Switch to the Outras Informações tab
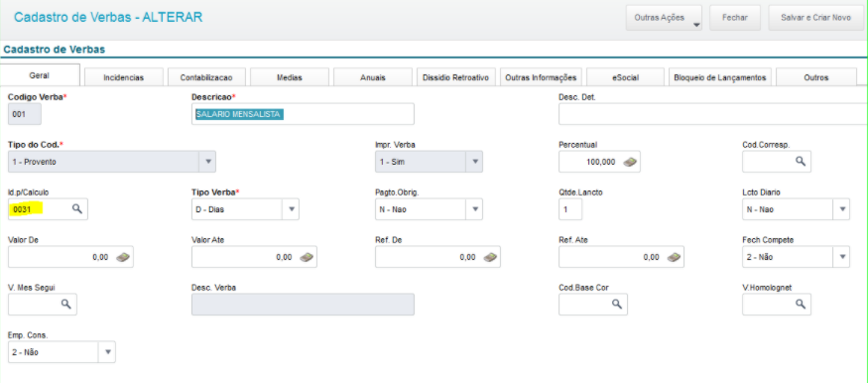The width and height of the screenshot is (868, 383). [x=541, y=77]
